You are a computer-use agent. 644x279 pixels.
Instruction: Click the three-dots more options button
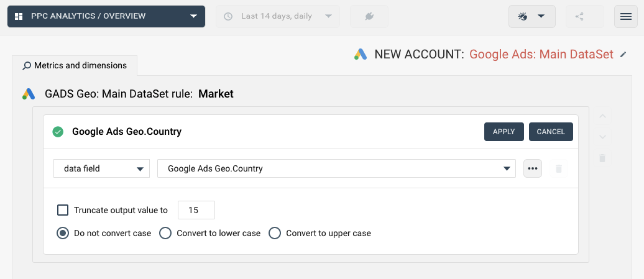click(x=533, y=168)
